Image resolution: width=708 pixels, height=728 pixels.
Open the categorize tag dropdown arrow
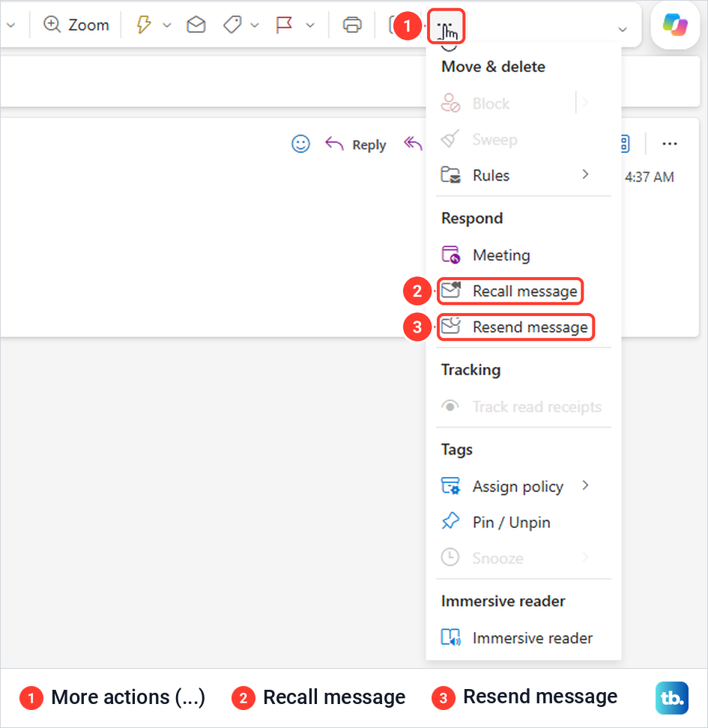point(255,25)
